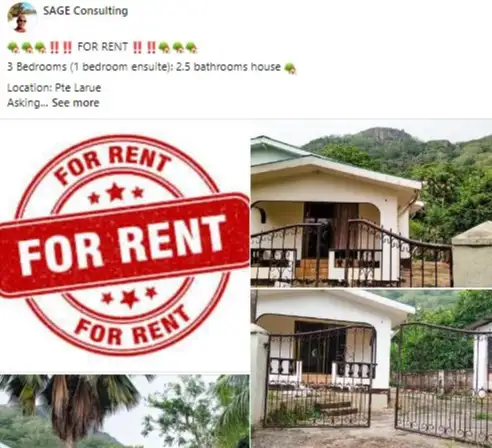Click the 3 Bedrooms description line
The width and height of the screenshot is (492, 448).
pyautogui.click(x=144, y=67)
